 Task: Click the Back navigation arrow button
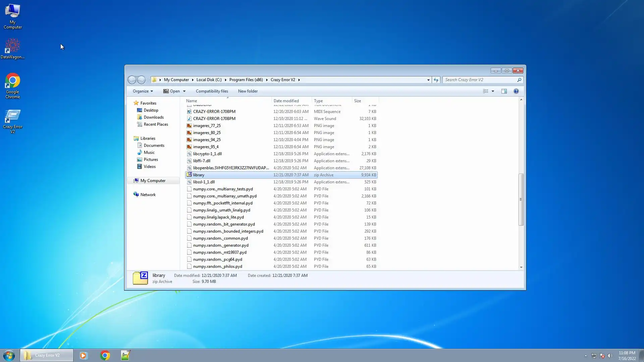coord(132,80)
